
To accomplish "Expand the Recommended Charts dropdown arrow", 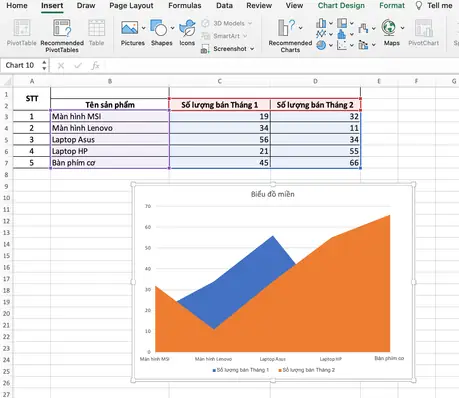I will coord(301,28).
